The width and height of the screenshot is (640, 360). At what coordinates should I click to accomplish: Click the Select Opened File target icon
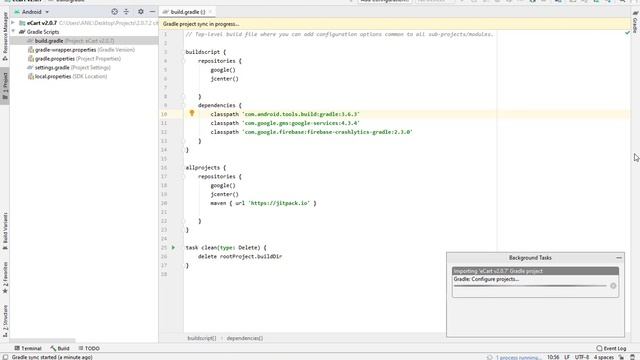coord(115,12)
